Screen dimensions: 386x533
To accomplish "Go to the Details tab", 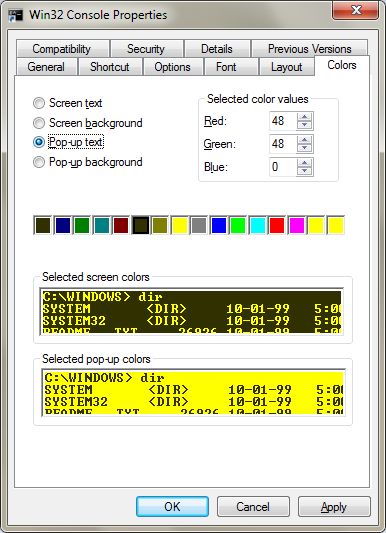I will pyautogui.click(x=217, y=49).
